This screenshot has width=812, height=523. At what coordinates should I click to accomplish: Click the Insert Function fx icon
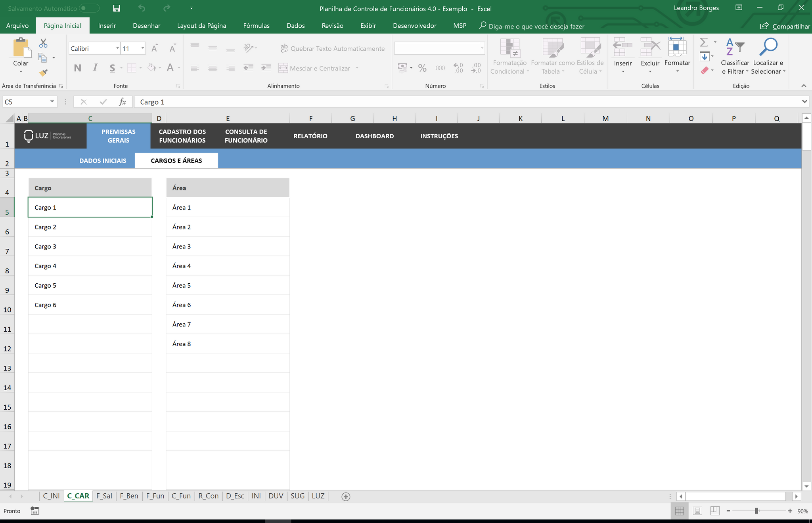click(x=123, y=102)
